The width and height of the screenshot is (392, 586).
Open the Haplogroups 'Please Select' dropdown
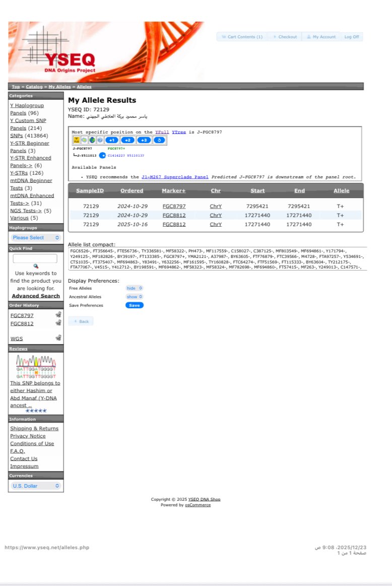point(36,237)
